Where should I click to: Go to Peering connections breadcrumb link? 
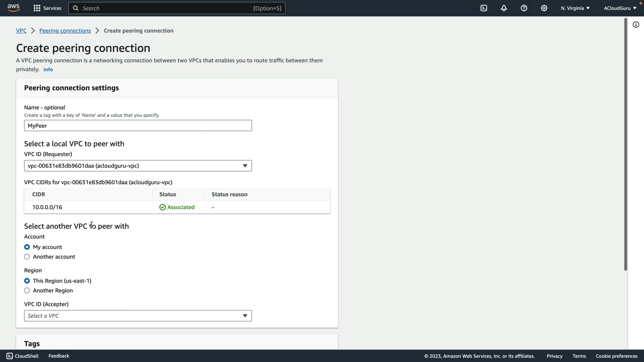point(65,31)
